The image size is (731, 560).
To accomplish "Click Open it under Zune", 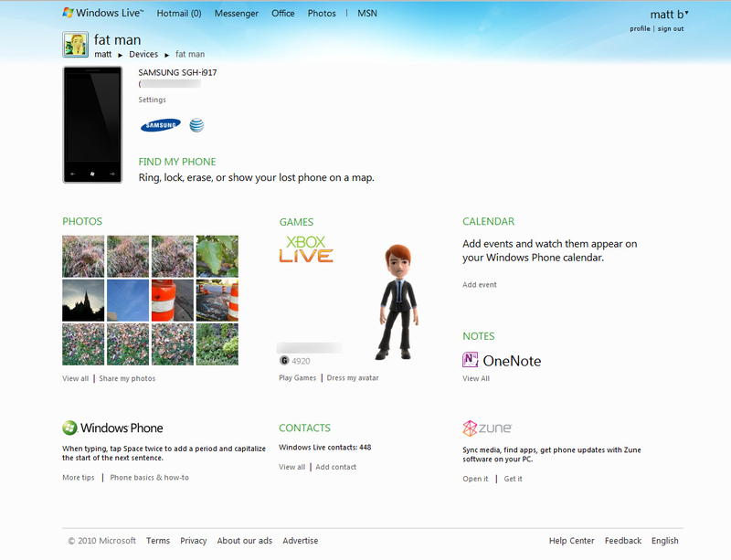I will pyautogui.click(x=475, y=479).
